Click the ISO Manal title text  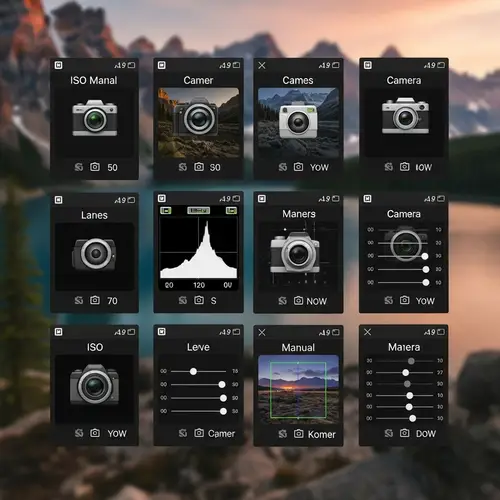(94, 80)
